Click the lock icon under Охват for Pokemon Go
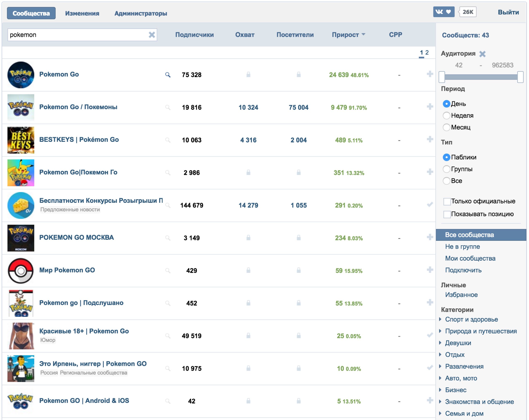The image size is (529, 420). click(x=248, y=74)
